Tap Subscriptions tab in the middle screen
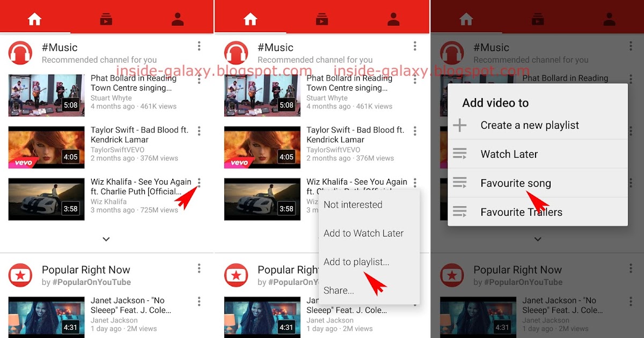 [322, 19]
